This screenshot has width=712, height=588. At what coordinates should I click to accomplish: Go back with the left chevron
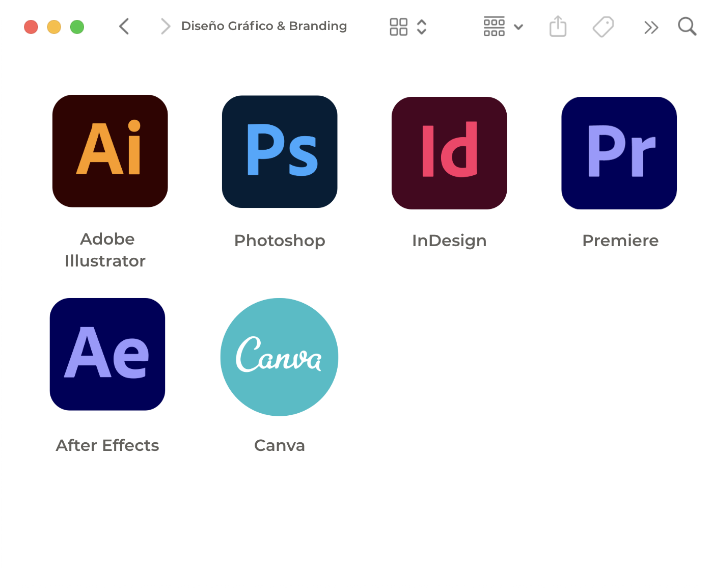(x=124, y=26)
